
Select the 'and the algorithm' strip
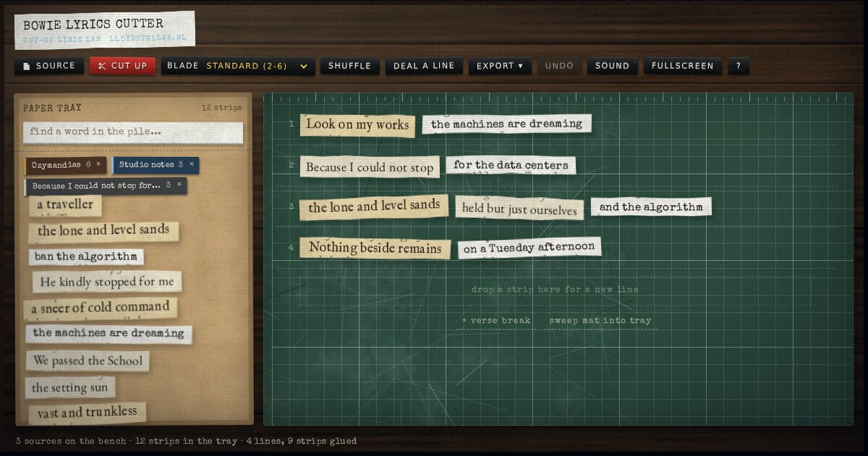coord(651,207)
